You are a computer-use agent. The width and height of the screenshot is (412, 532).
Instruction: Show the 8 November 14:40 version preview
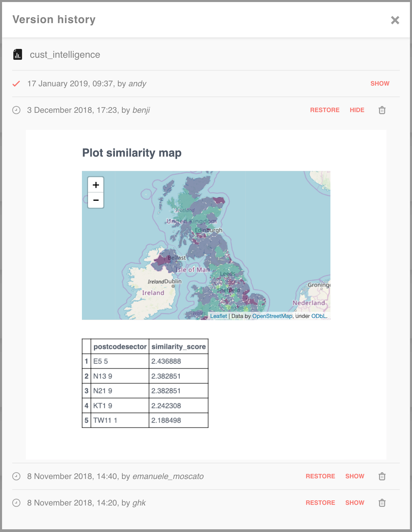click(x=355, y=476)
